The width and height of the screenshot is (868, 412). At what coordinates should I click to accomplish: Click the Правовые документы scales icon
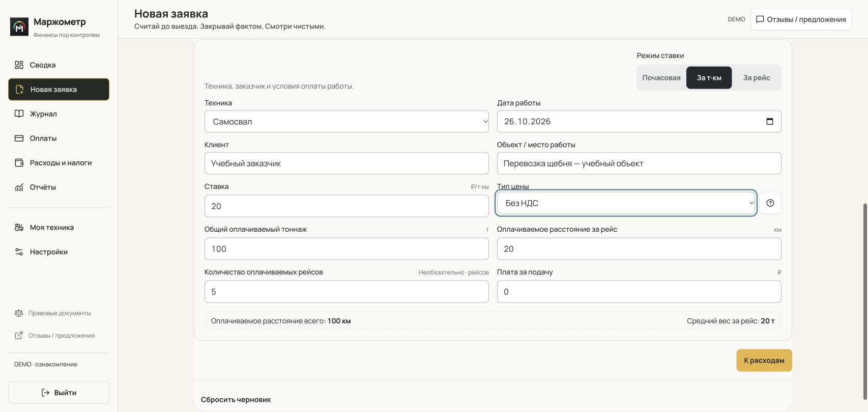pos(19,313)
